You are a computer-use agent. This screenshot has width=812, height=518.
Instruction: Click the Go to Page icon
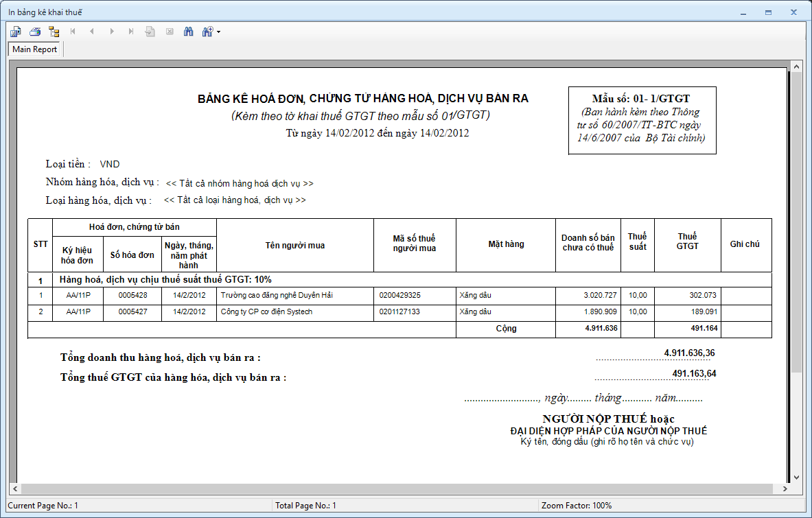click(150, 32)
